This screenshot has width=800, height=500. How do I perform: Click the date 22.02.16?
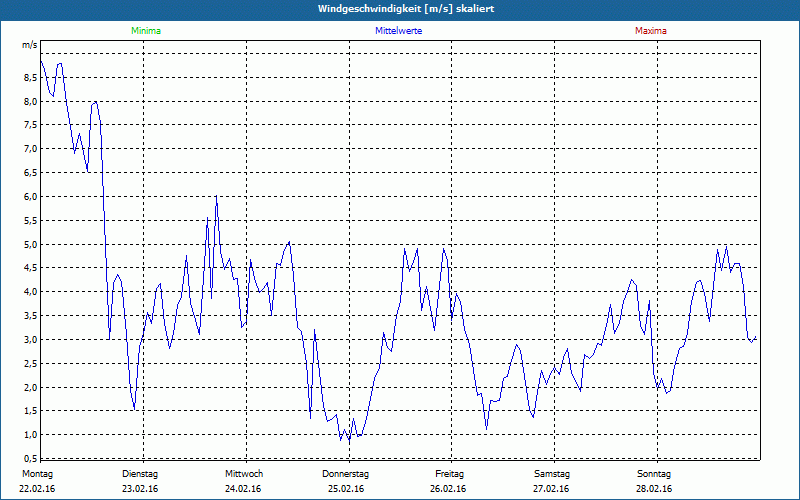(37, 489)
